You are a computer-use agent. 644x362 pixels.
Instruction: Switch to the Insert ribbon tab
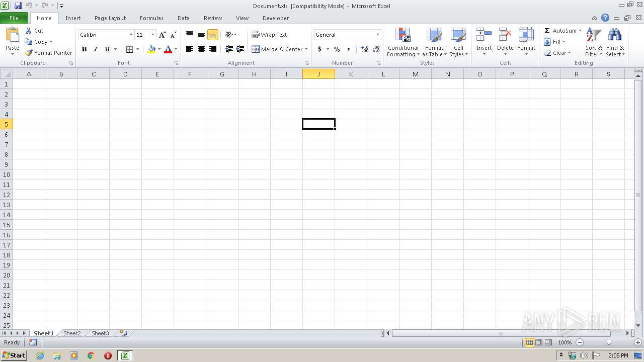(73, 18)
